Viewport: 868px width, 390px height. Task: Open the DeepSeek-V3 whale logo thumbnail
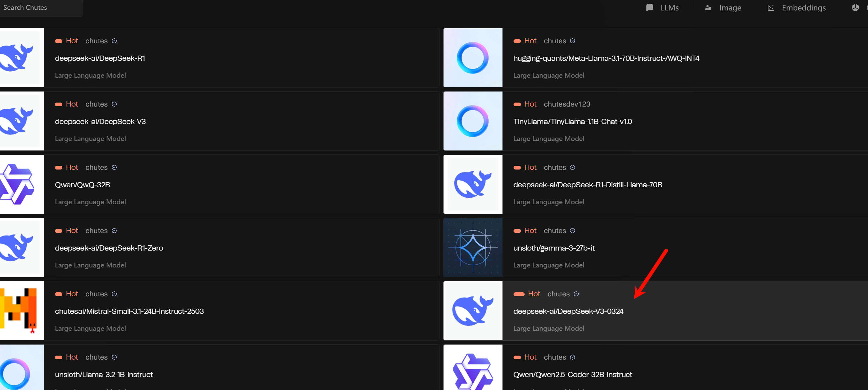click(22, 121)
